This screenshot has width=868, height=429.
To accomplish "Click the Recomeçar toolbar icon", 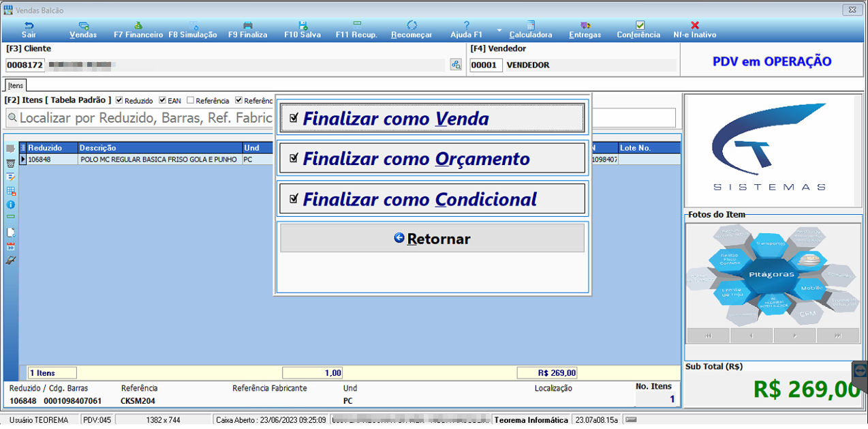I will (412, 25).
